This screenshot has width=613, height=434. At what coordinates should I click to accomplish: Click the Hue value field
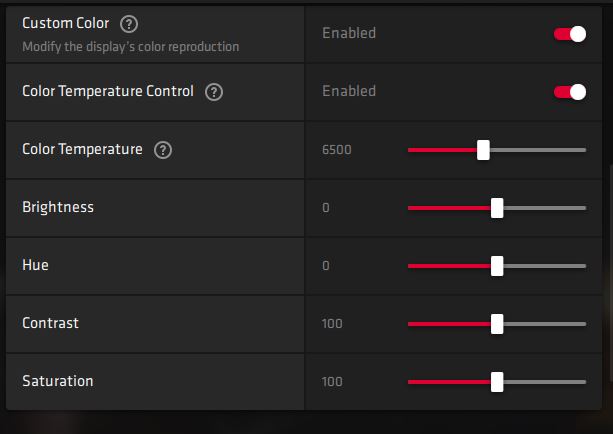click(x=326, y=266)
